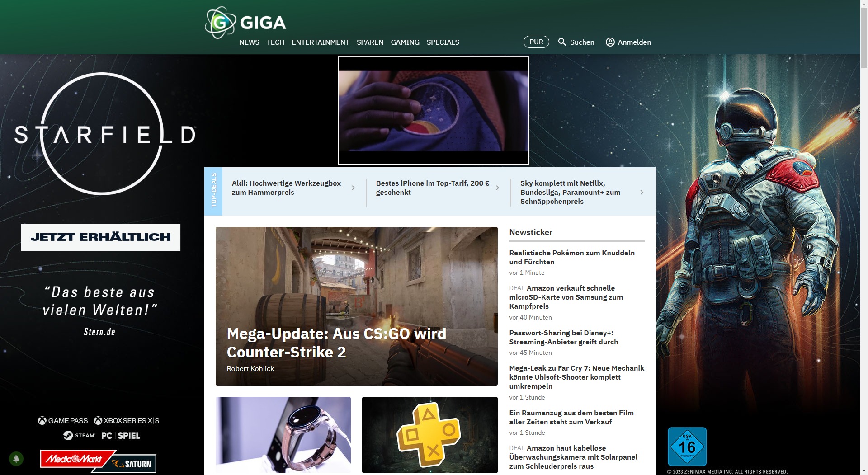Open the Aldi Hochwertige Werkzeugbox deal
The height and width of the screenshot is (475, 868).
[286, 188]
